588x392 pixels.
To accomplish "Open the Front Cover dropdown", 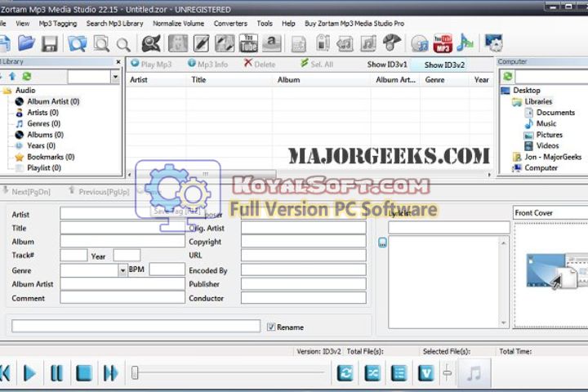I will [550, 212].
